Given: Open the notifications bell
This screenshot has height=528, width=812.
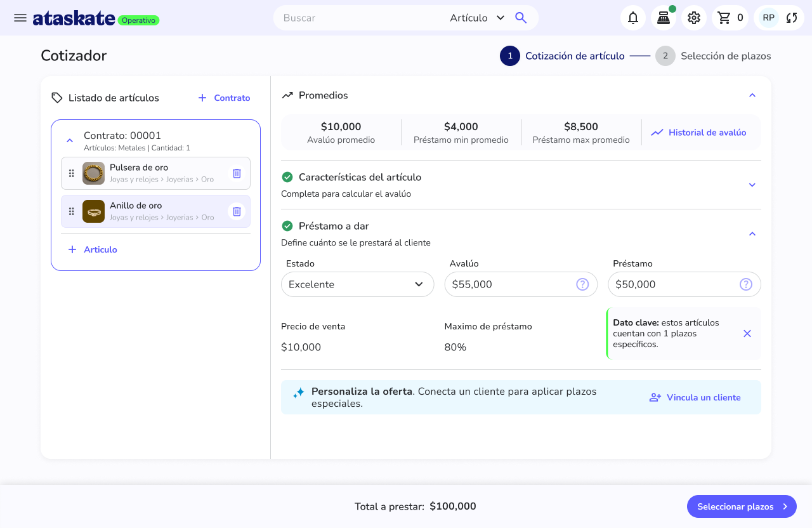Looking at the screenshot, I should pos(633,18).
